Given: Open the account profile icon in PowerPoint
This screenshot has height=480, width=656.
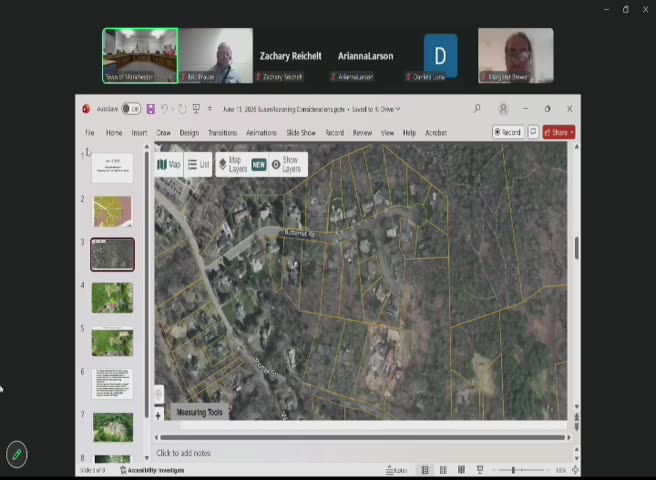Looking at the screenshot, I should (x=503, y=109).
